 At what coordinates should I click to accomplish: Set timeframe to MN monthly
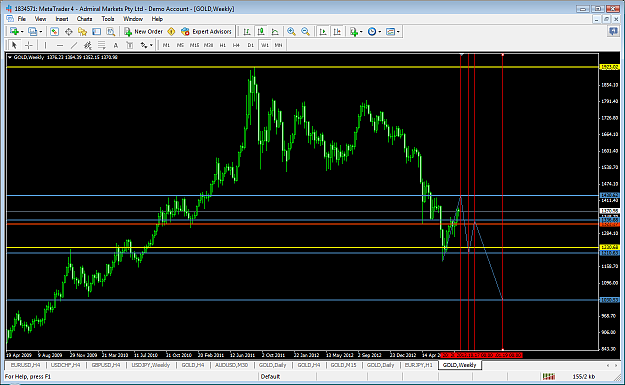(x=278, y=45)
